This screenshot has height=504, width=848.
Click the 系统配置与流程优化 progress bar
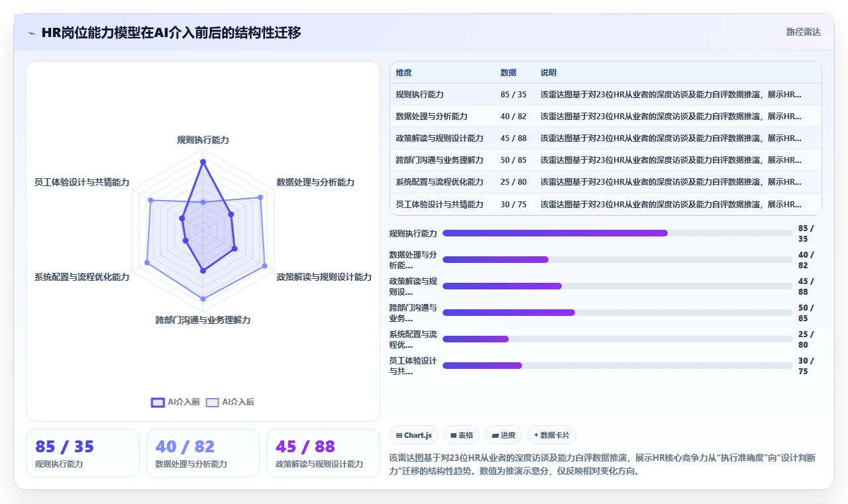tap(617, 339)
